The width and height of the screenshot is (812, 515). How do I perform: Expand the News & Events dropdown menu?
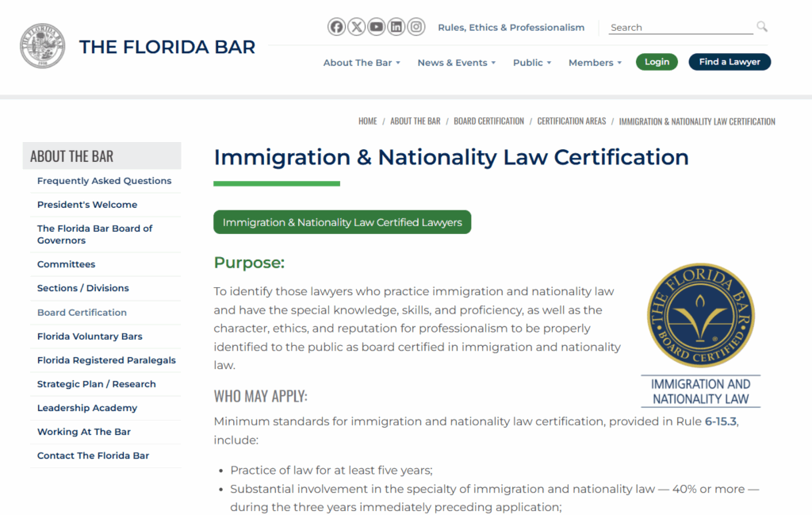457,63
